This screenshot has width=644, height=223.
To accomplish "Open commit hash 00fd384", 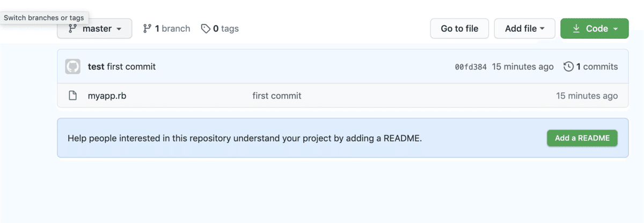I will [x=471, y=67].
